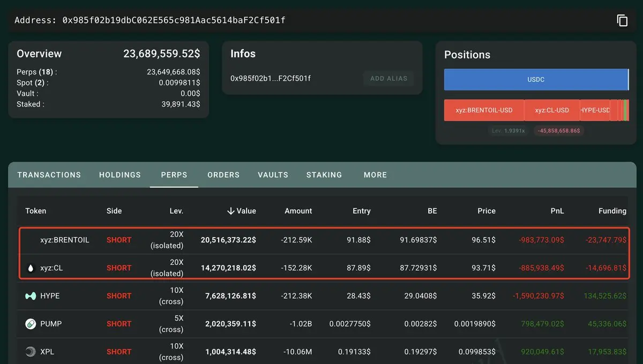Screen dimensions: 643x364
Task: Click the Add Alias button
Action: coord(388,79)
